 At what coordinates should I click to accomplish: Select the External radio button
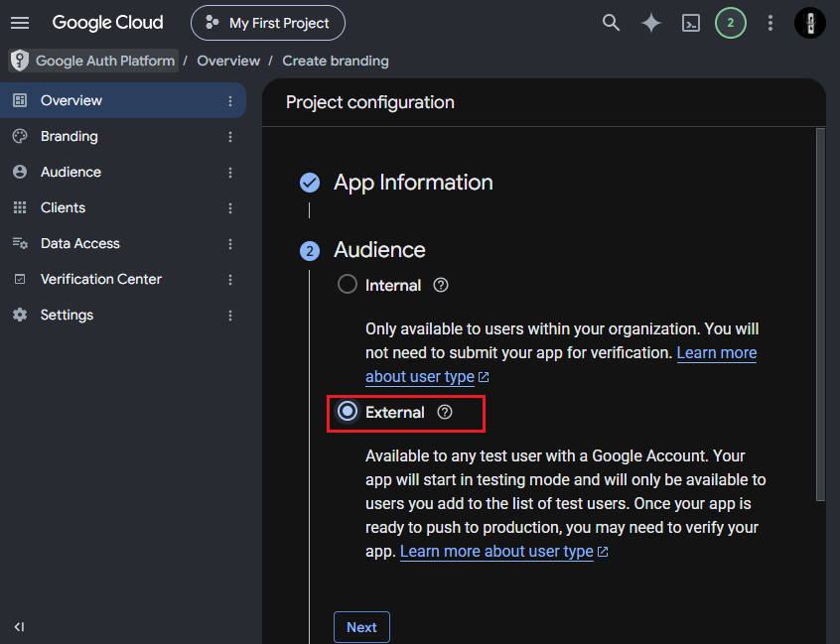348,411
